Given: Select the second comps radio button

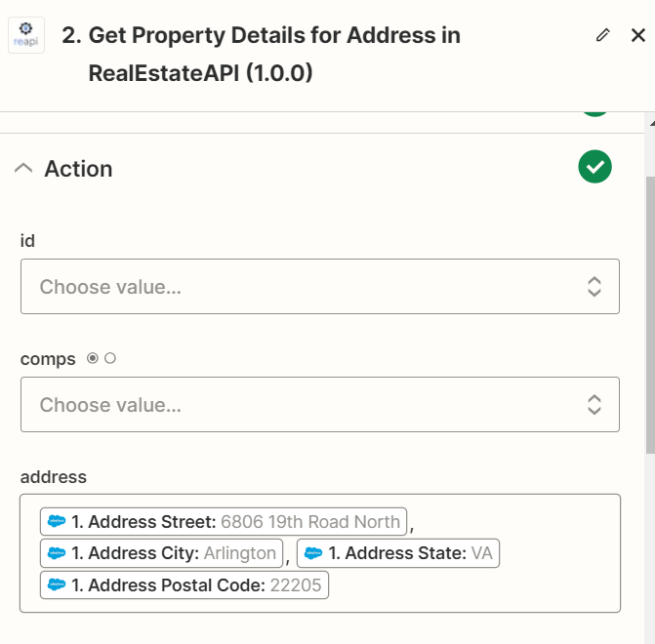Looking at the screenshot, I should pyautogui.click(x=110, y=358).
